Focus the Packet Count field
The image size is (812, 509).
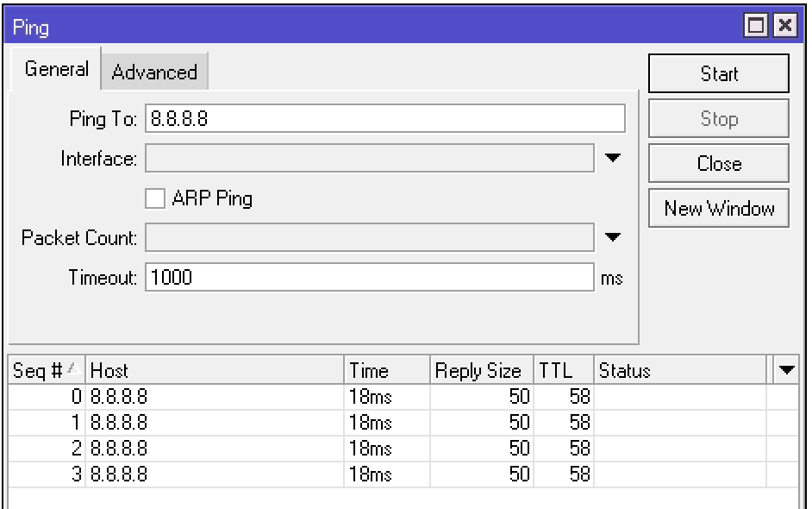point(369,237)
